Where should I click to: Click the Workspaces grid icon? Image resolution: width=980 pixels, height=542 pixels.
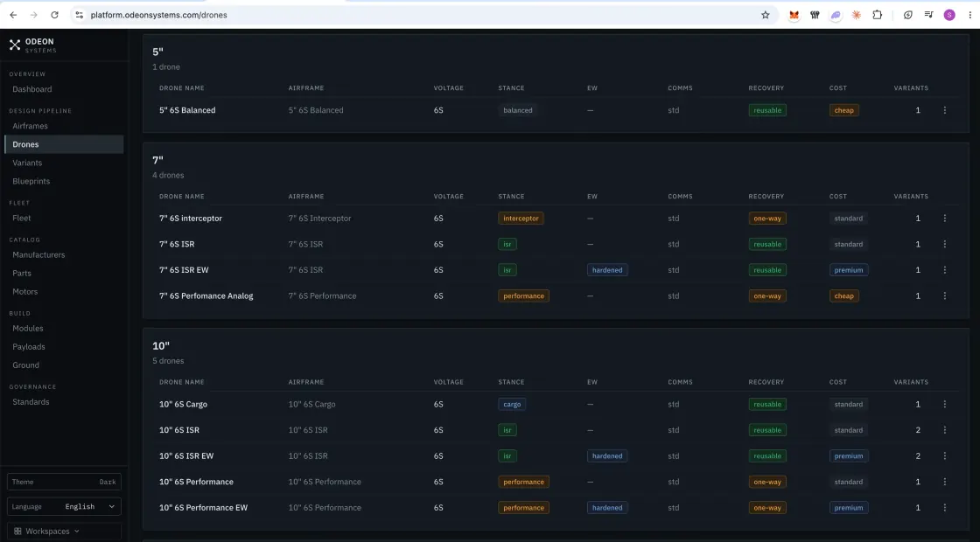click(17, 532)
